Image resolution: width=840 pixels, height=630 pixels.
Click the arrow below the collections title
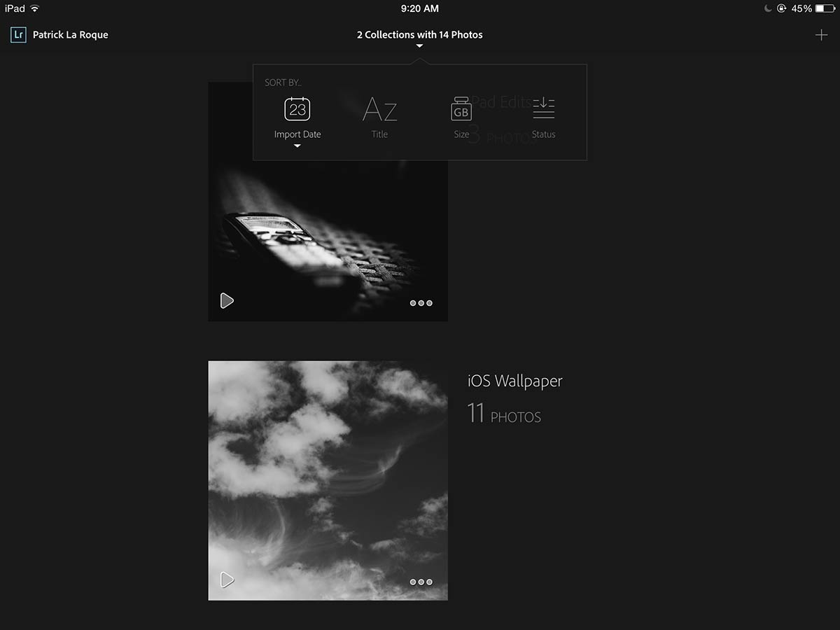(x=419, y=46)
